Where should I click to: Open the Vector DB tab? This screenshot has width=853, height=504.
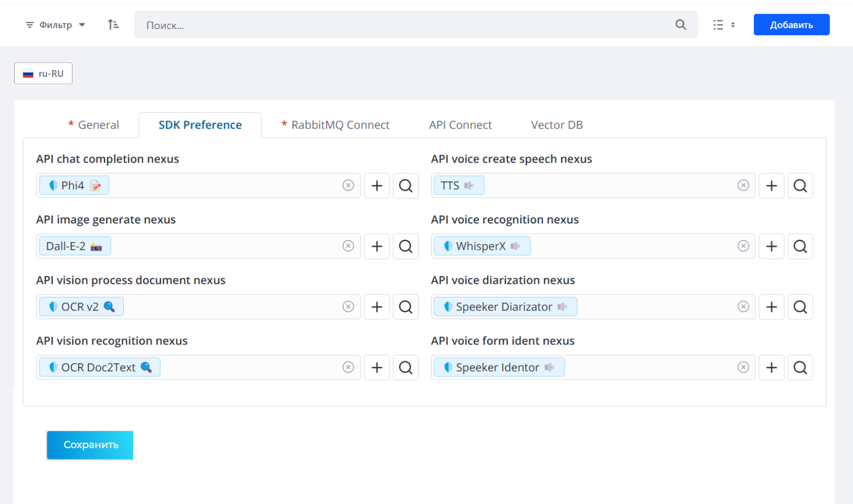[x=557, y=125]
